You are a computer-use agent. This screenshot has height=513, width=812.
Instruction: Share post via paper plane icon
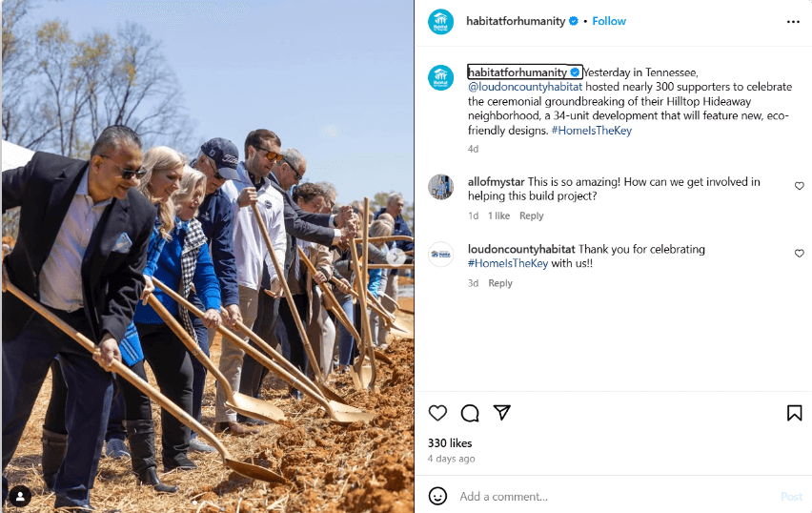pos(502,413)
